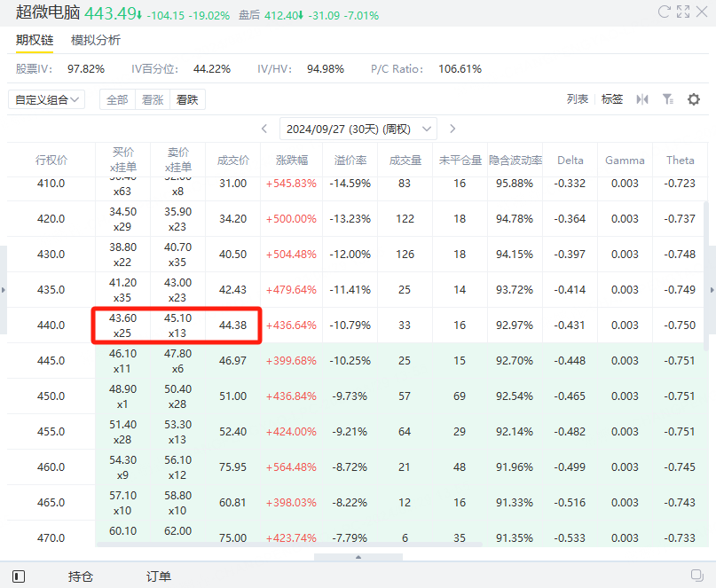Open the 订单 tab at bottom
716x588 pixels.
tap(159, 576)
